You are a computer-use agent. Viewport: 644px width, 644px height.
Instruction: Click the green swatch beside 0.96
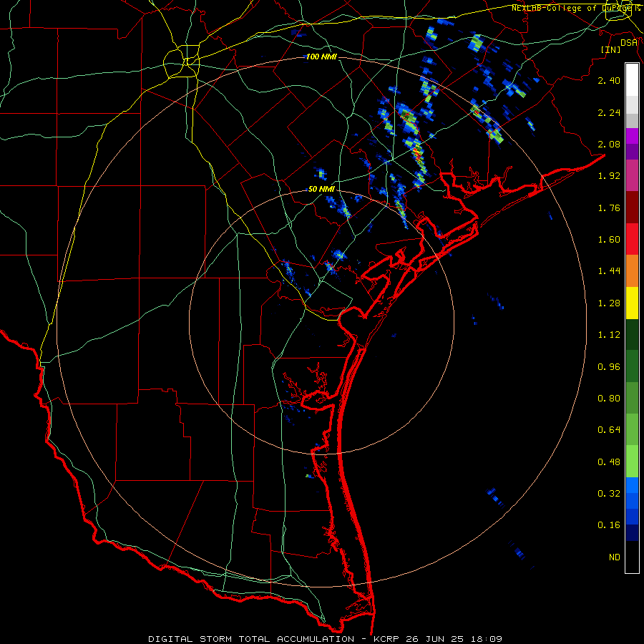tap(632, 366)
